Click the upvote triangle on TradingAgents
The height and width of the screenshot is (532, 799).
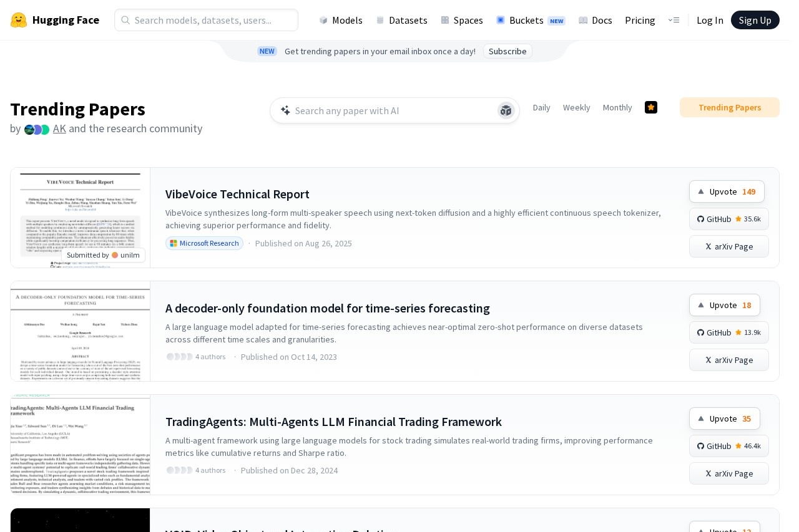(701, 418)
